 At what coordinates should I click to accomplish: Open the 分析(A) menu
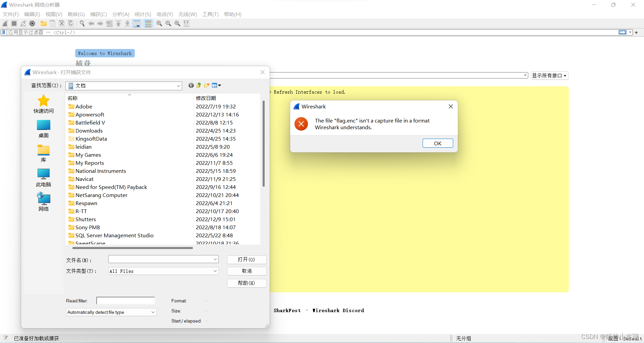(121, 14)
